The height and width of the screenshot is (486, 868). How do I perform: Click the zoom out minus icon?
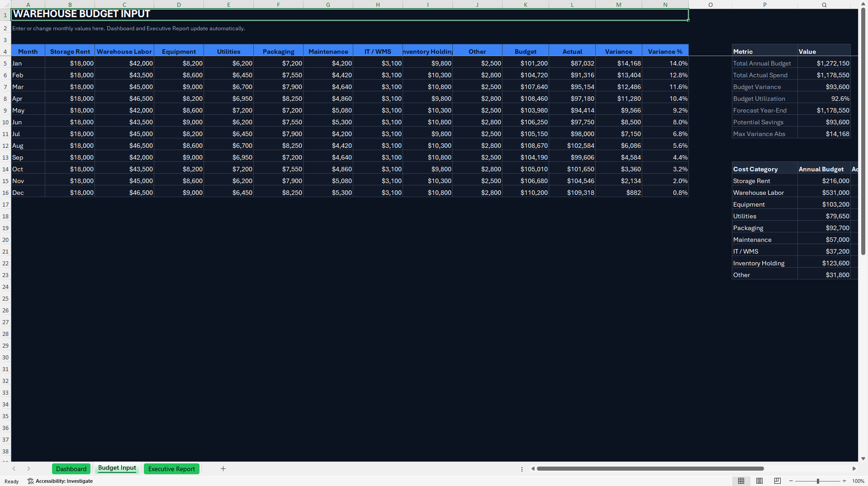point(791,481)
